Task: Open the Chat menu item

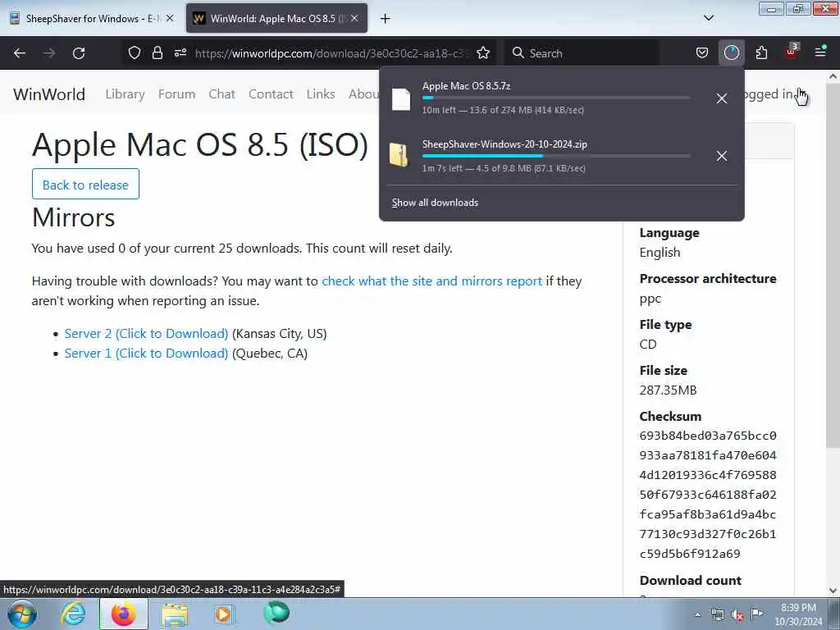Action: [221, 94]
